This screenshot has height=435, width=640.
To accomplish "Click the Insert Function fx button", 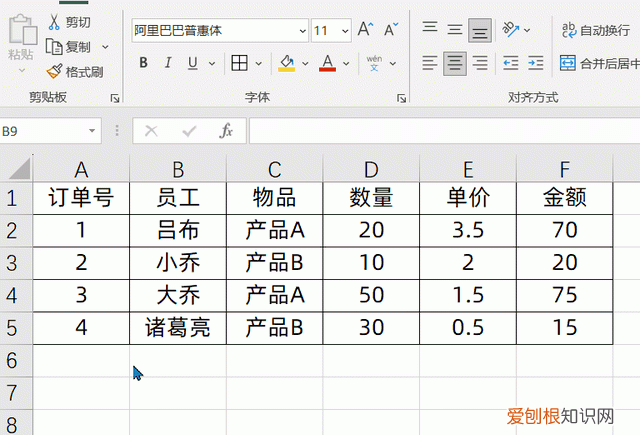I will tap(226, 131).
